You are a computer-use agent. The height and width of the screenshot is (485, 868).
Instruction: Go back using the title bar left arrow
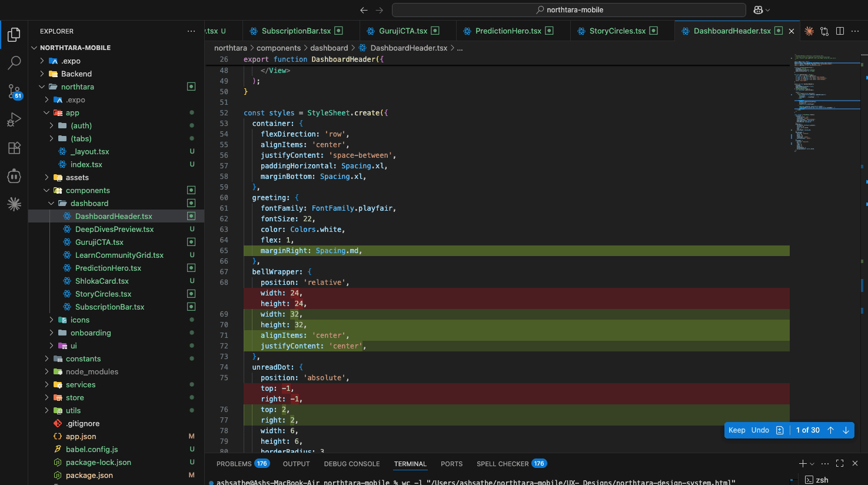[x=364, y=10]
